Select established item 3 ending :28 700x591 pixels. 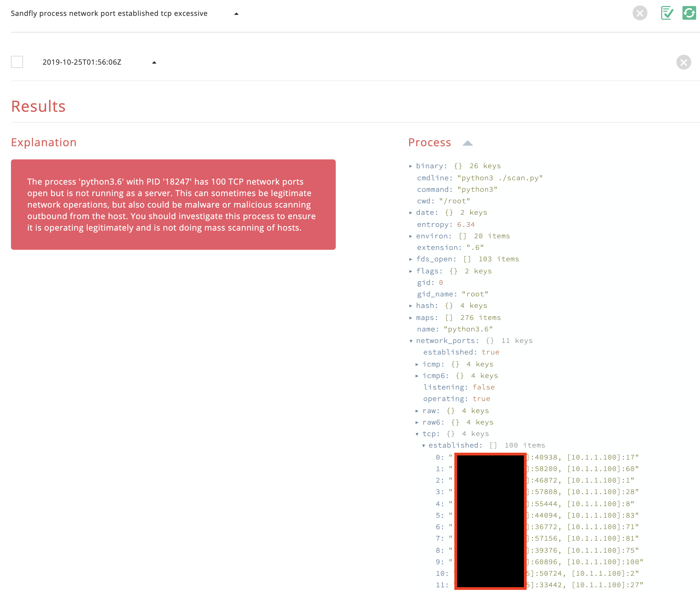[537, 492]
